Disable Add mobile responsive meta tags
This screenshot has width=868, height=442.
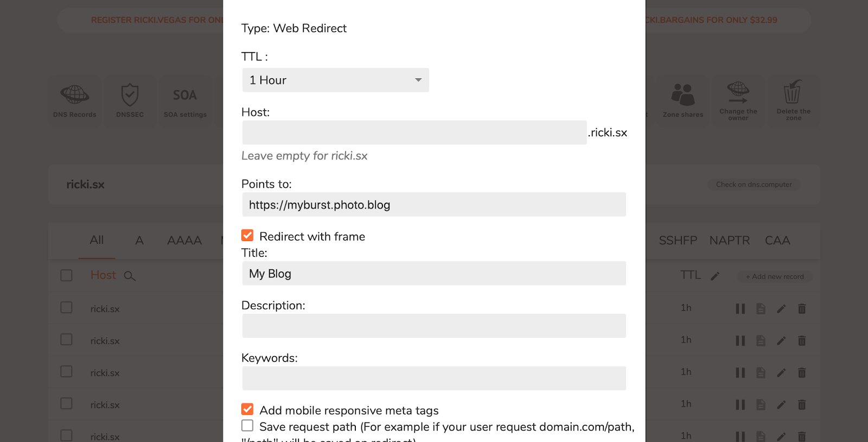(x=247, y=409)
